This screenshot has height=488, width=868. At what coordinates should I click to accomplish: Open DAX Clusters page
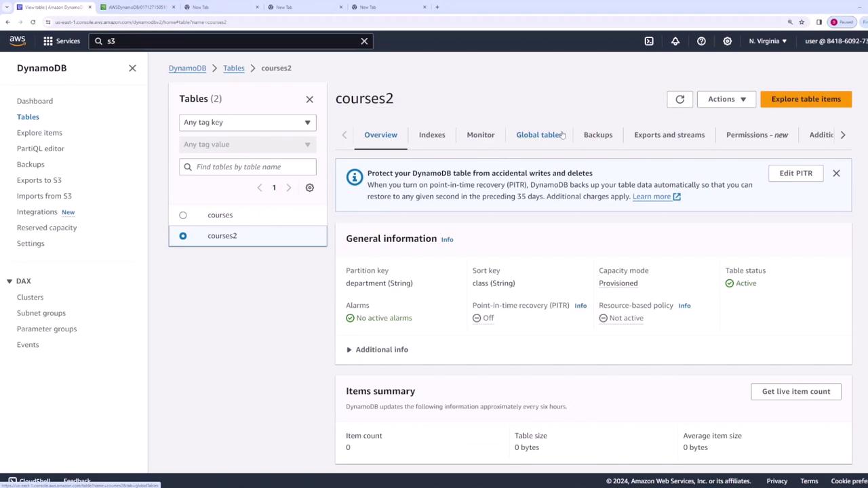coord(30,298)
